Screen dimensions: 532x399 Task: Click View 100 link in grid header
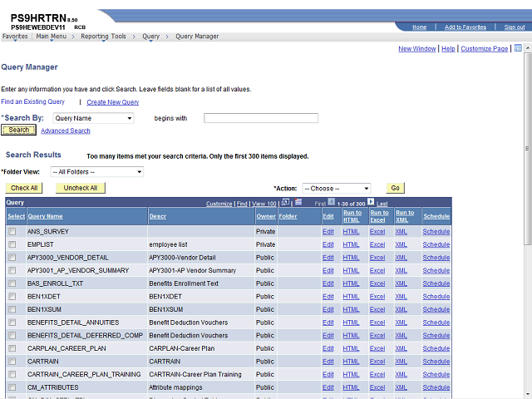(x=264, y=204)
